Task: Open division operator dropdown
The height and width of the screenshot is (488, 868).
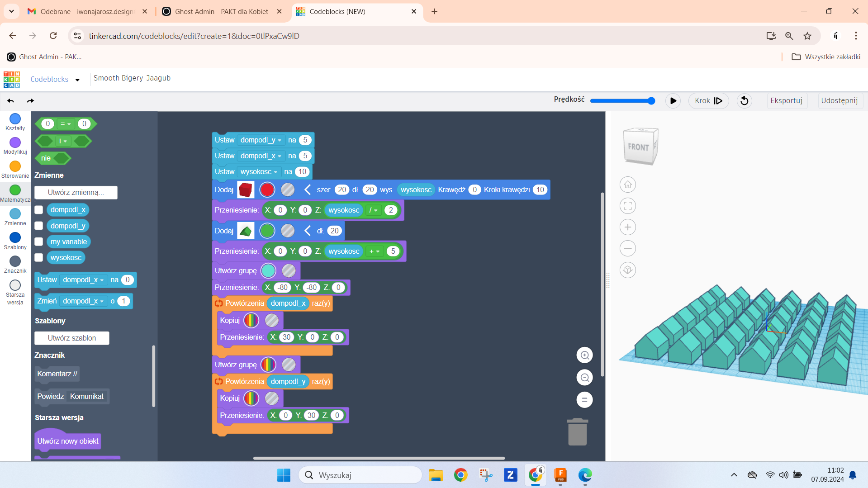Action: coord(373,210)
